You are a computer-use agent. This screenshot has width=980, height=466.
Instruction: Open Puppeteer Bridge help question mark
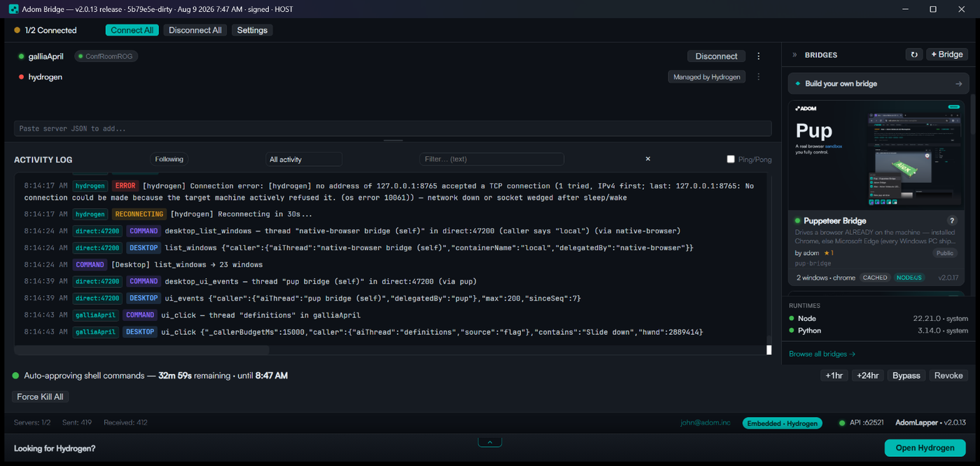[952, 221]
